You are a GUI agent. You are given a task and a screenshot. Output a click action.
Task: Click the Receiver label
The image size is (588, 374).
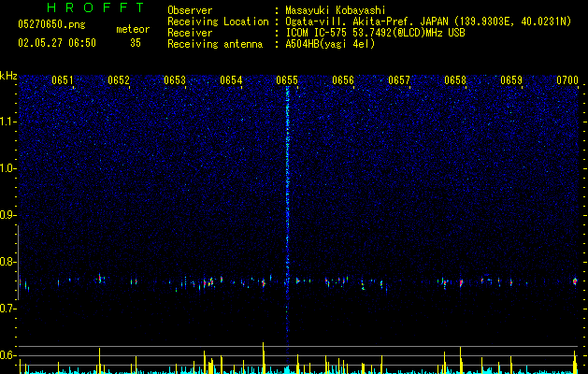tap(190, 33)
